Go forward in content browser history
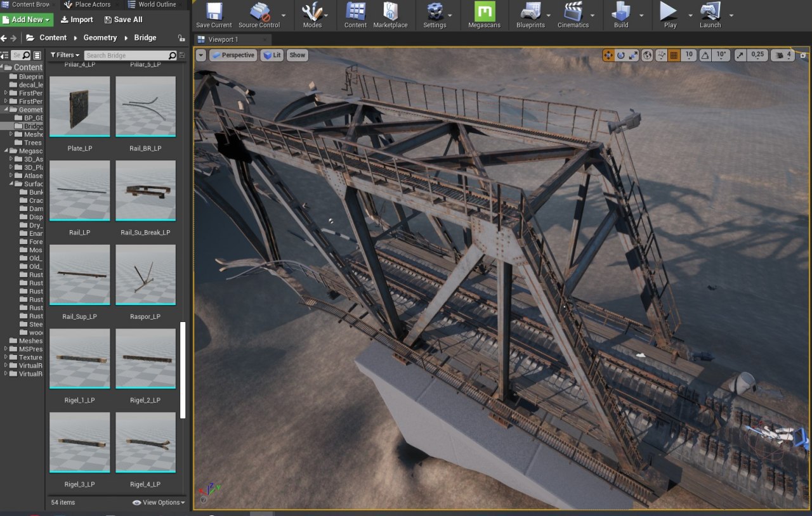Viewport: 812px width, 516px height. click(13, 38)
